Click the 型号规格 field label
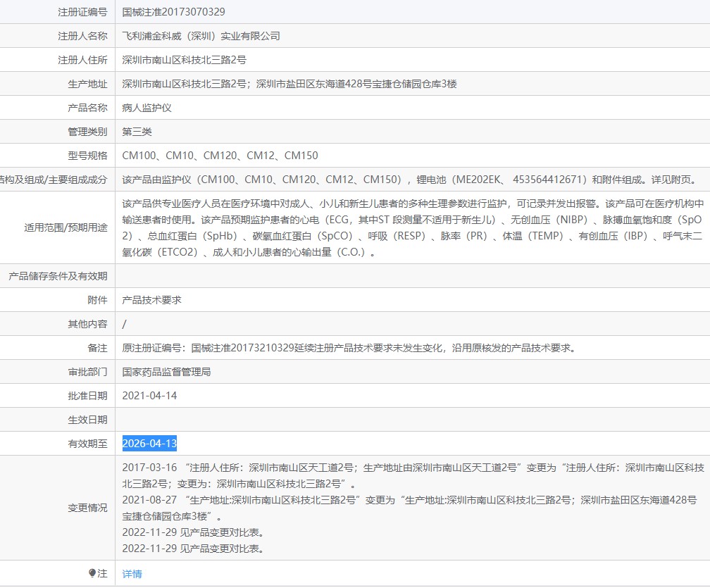The height and width of the screenshot is (588, 710). pos(87,156)
